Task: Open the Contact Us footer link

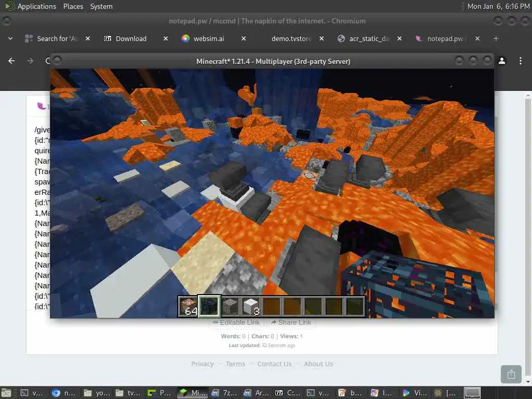Action: tap(274, 364)
